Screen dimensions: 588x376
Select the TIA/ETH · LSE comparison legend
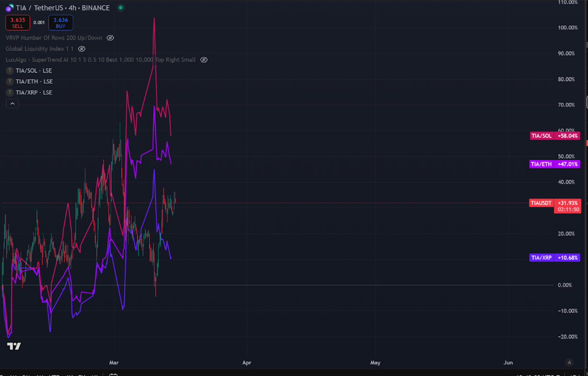click(x=34, y=82)
